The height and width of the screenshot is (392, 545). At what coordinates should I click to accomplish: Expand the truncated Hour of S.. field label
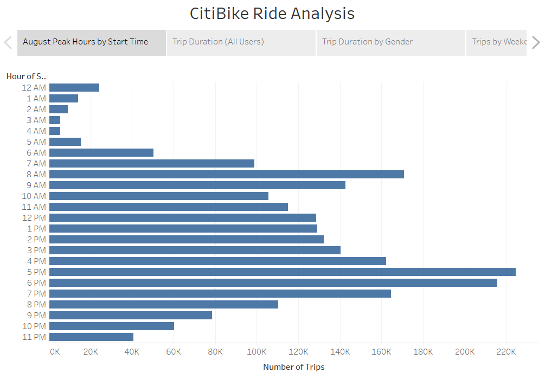point(25,76)
